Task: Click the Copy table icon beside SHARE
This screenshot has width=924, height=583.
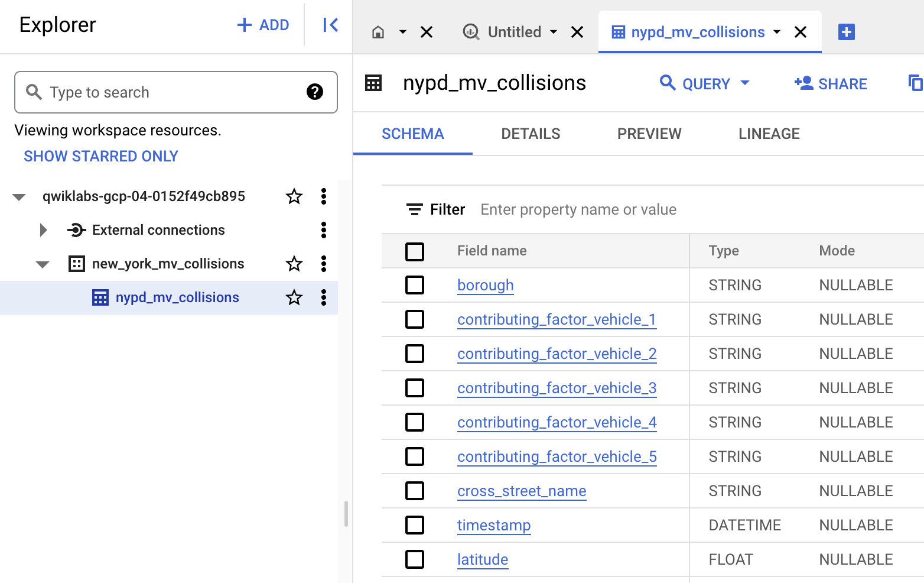Action: (914, 83)
